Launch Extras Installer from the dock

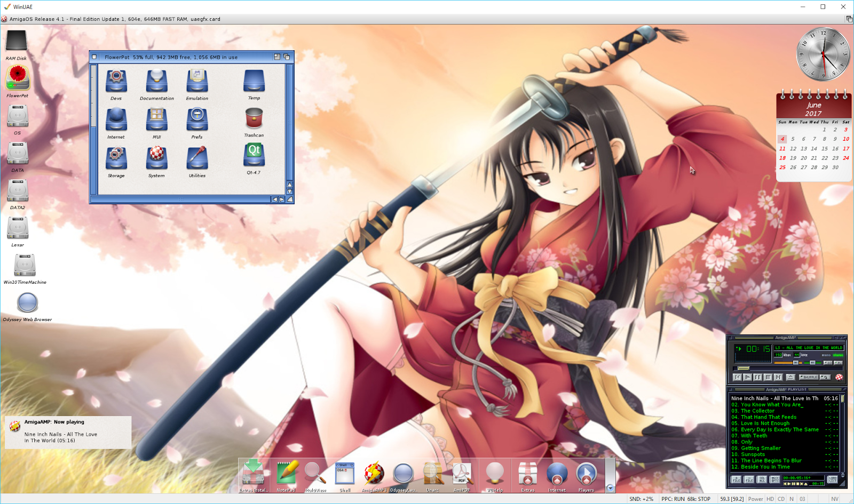253,475
